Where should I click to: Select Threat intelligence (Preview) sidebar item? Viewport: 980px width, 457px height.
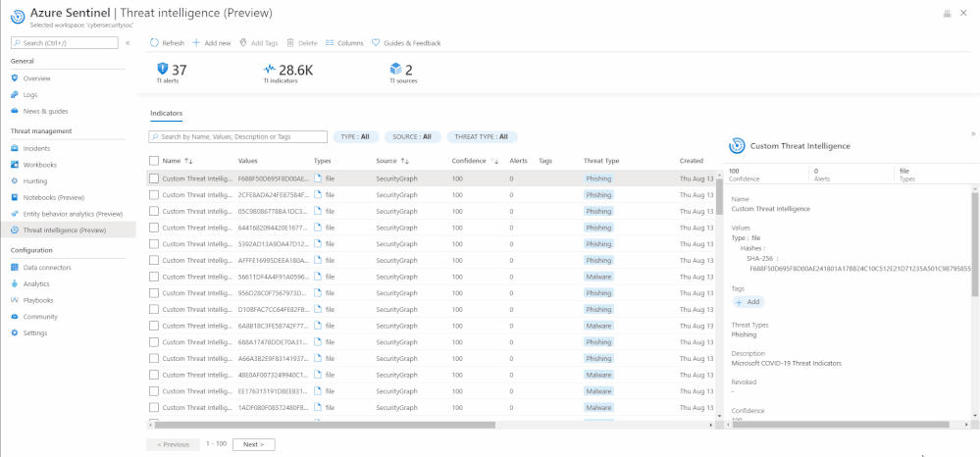[x=68, y=230]
